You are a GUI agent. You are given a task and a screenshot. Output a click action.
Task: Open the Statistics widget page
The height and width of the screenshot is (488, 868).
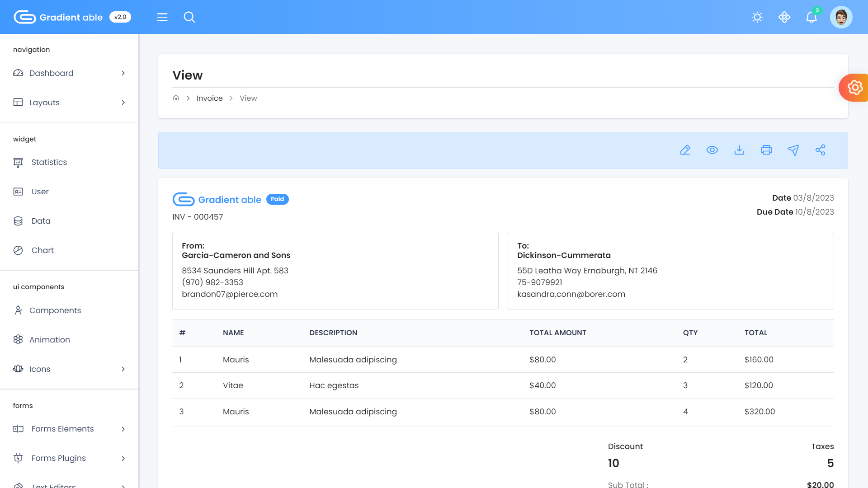(x=49, y=162)
